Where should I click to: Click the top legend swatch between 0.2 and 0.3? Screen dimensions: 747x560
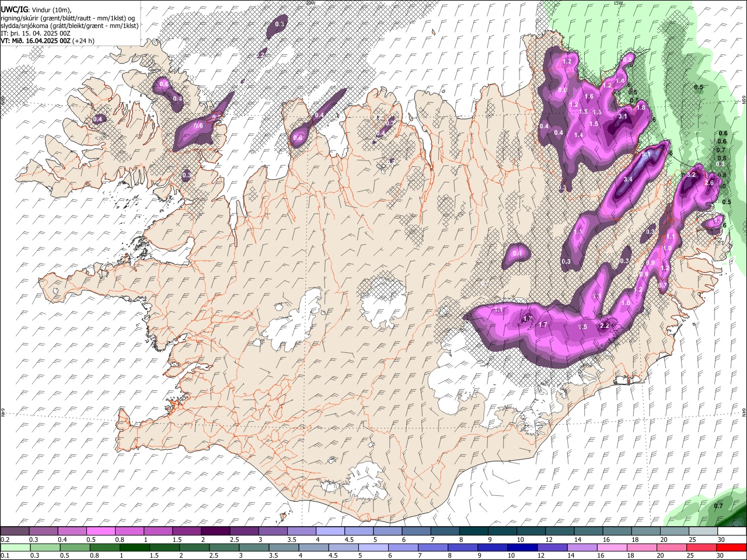coord(15,531)
